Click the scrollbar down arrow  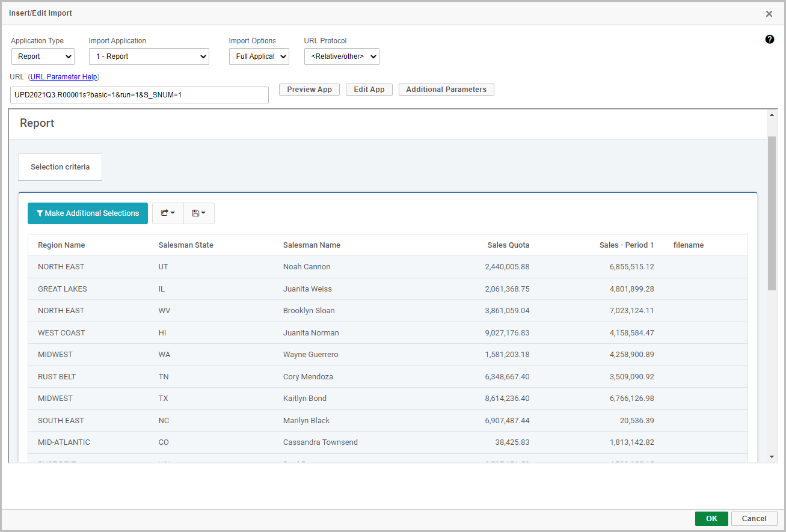click(x=772, y=457)
